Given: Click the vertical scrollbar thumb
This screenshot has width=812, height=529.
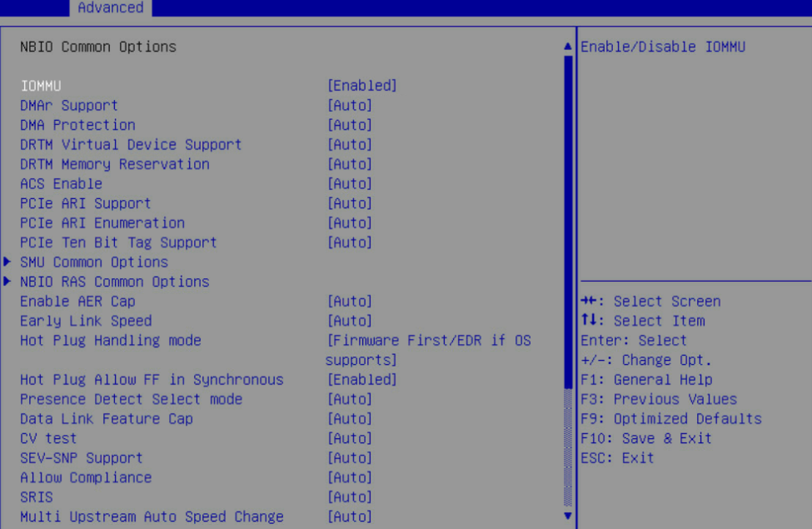Looking at the screenshot, I should pyautogui.click(x=568, y=222).
